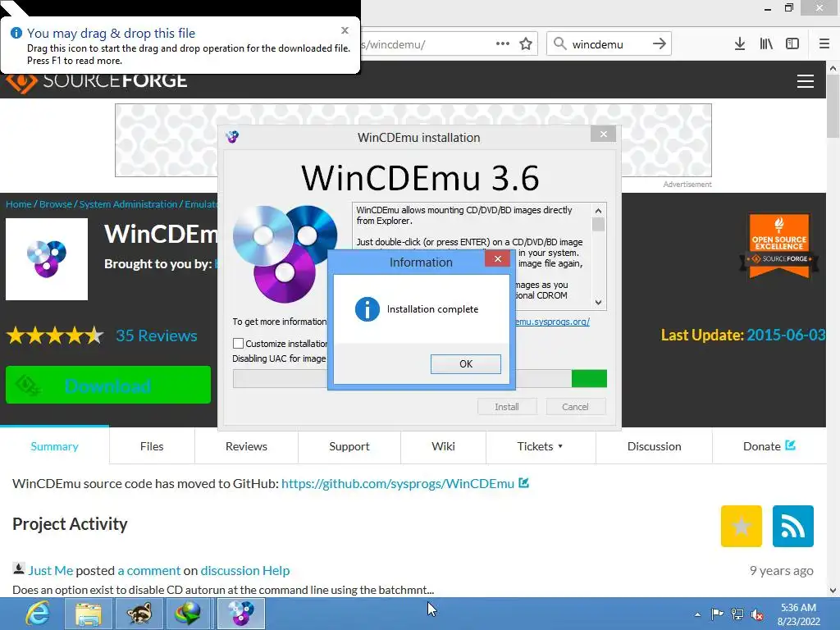Switch to the Files tab
This screenshot has width=840, height=630.
[152, 446]
